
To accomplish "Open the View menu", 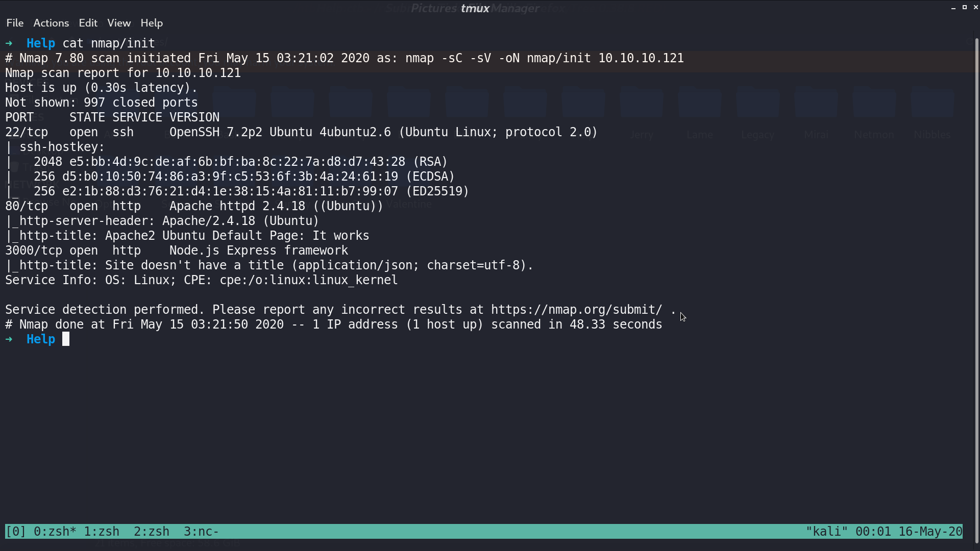I will [119, 23].
